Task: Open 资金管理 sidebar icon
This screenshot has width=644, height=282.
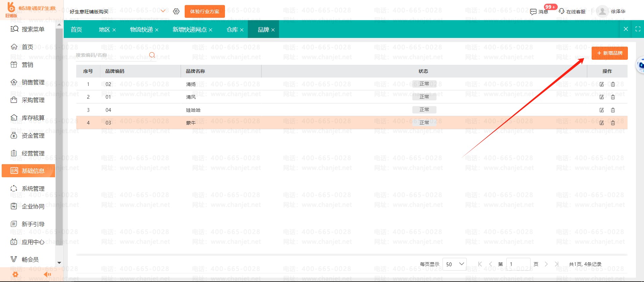Action: [x=14, y=135]
